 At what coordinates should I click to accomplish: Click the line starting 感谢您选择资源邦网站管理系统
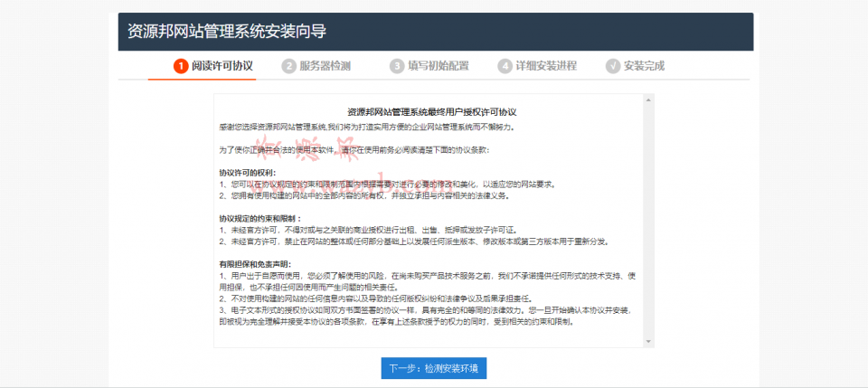click(366, 127)
